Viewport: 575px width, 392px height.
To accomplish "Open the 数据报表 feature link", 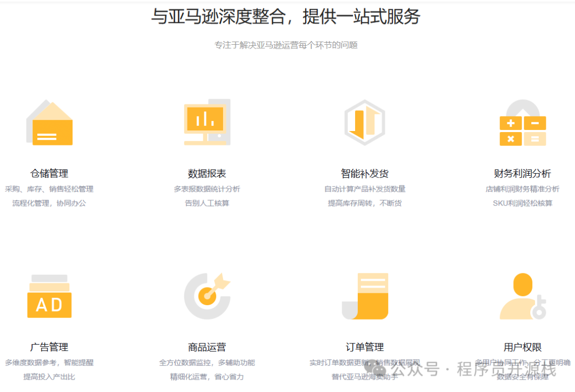I will point(207,173).
